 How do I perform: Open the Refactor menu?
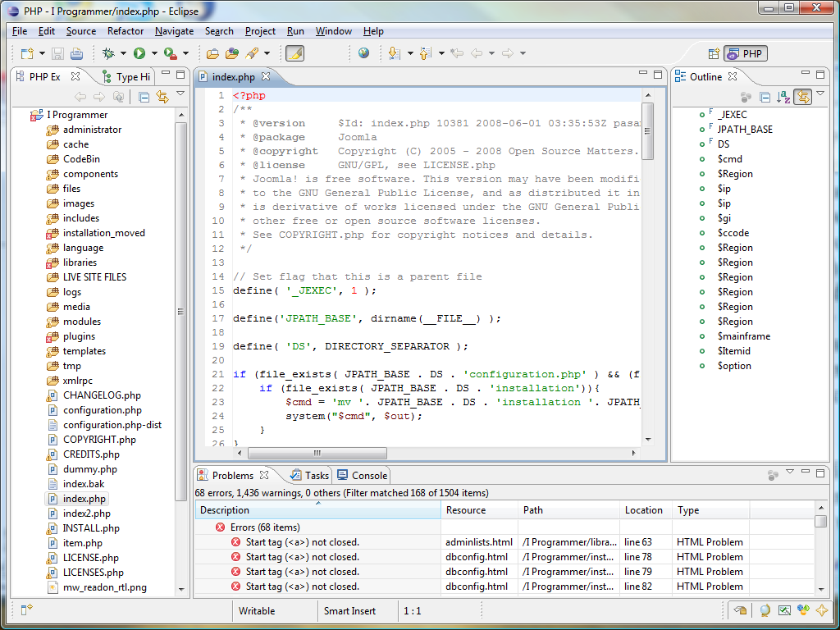coord(126,31)
